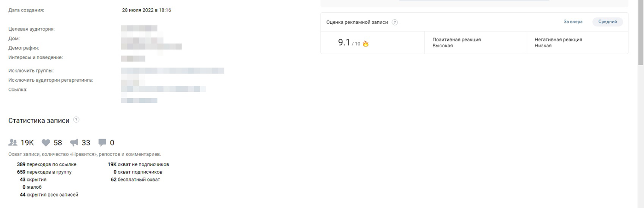Click the people reach icon near 19K
The height and width of the screenshot is (208, 644).
[x=13, y=143]
